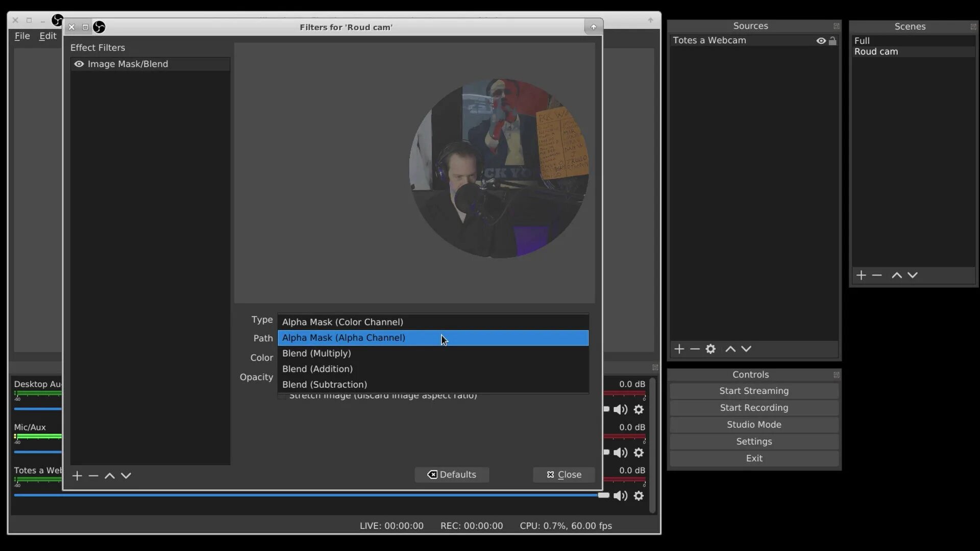Open the File menu

point(21,35)
